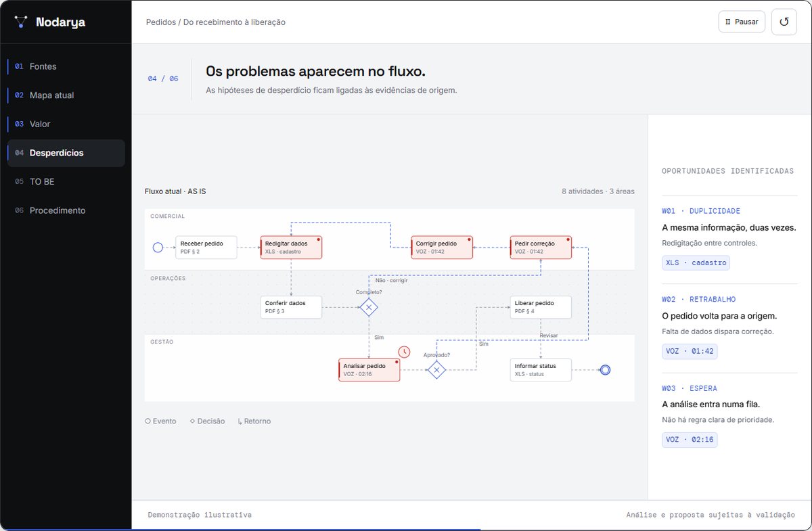Open the 06 Procedimento step
The image size is (812, 531).
(66, 210)
